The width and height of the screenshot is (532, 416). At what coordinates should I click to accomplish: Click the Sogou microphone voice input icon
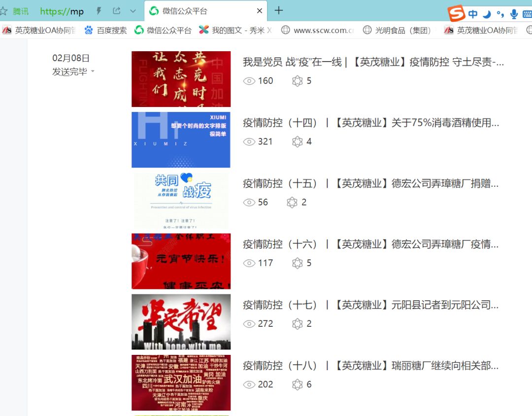[514, 14]
